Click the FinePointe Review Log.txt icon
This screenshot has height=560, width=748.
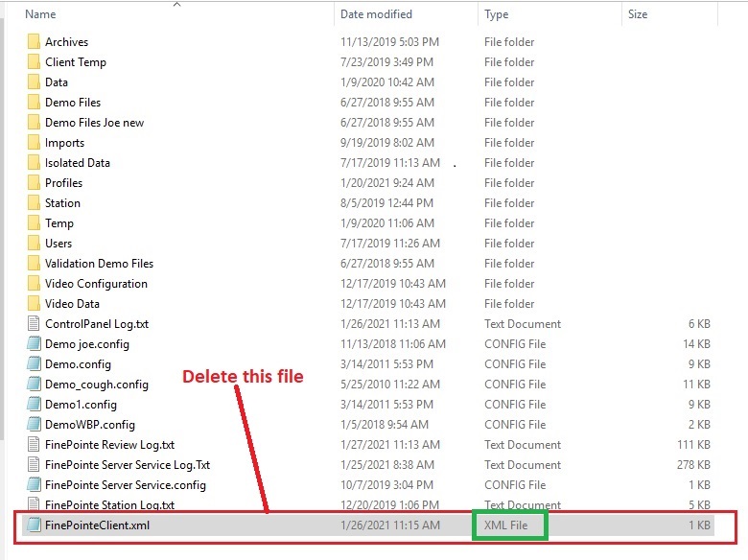34,445
